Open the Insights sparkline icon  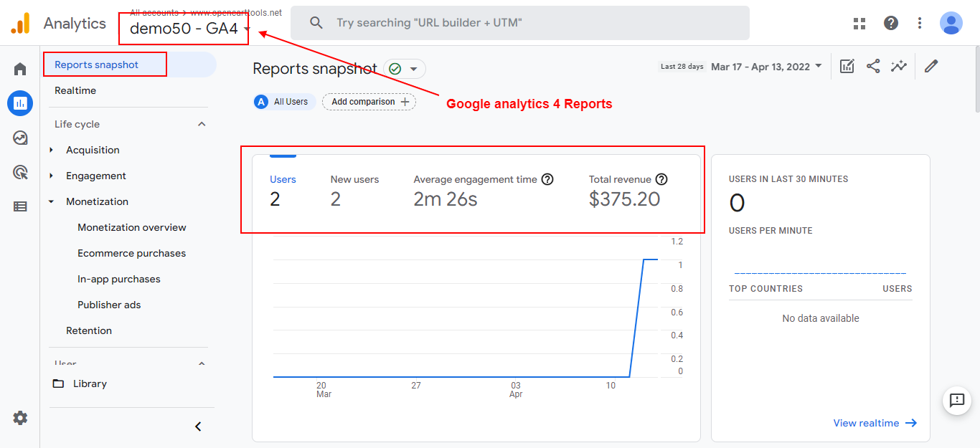(899, 66)
